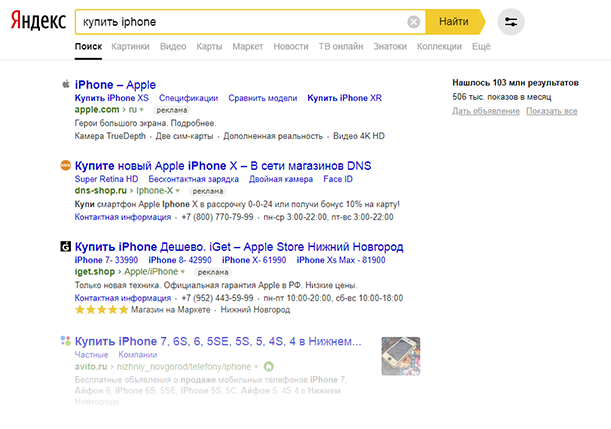Open the Маркет tab
The width and height of the screenshot is (611, 429).
(247, 47)
